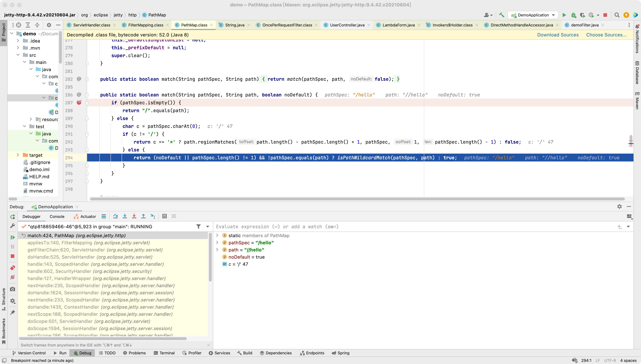The image size is (641, 364).
Task: Click Run to Cursor icon
Action: coord(153,216)
